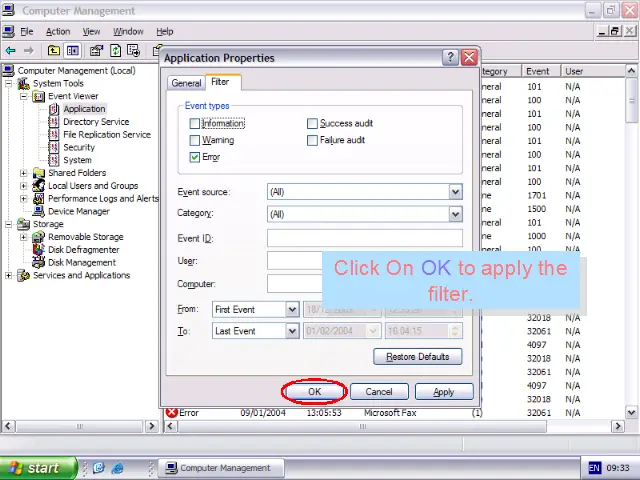Click OK to apply the filter
The width and height of the screenshot is (640, 480).
pos(314,392)
